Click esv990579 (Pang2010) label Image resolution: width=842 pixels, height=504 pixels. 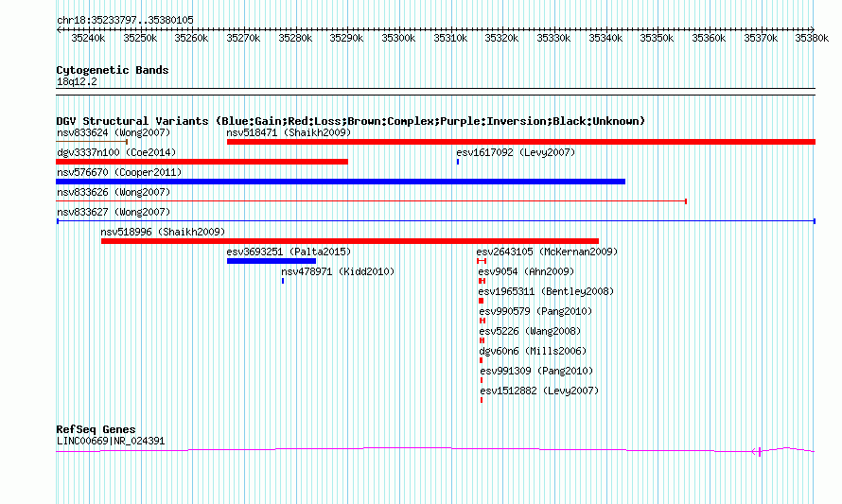535,311
